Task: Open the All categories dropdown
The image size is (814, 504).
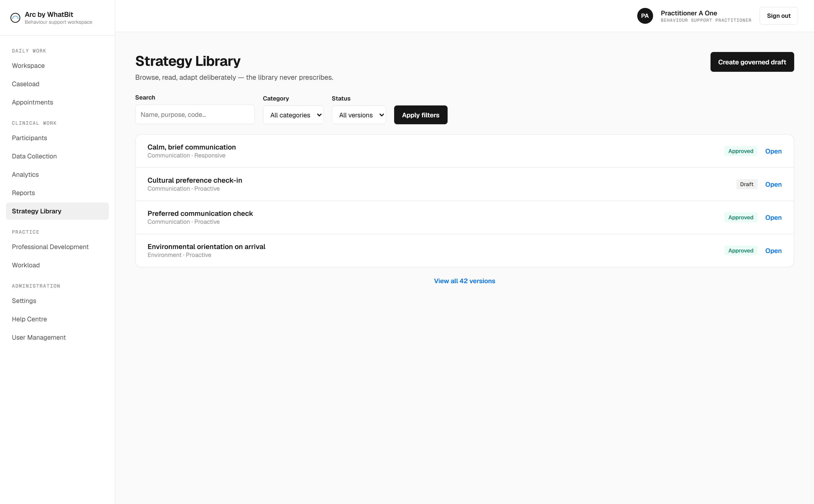Action: pyautogui.click(x=293, y=115)
